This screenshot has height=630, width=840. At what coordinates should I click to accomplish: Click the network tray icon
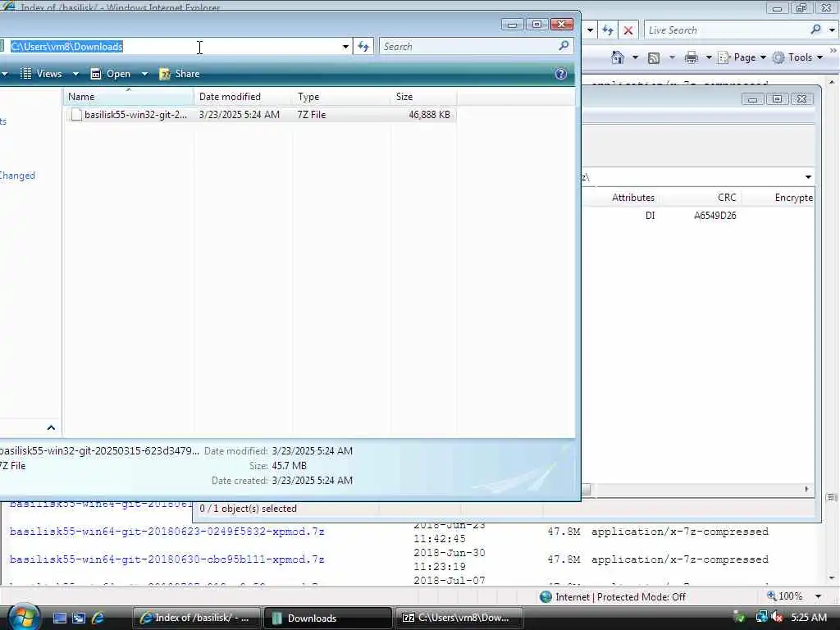[760, 618]
